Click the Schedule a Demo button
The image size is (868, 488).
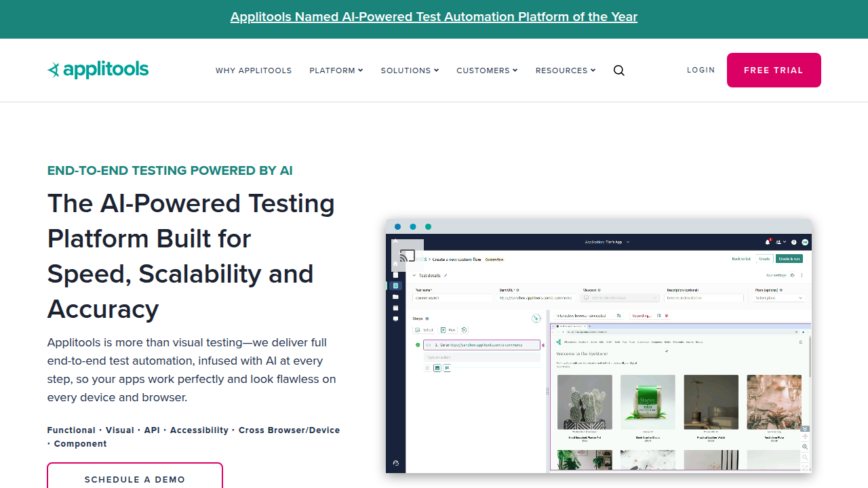tap(135, 476)
